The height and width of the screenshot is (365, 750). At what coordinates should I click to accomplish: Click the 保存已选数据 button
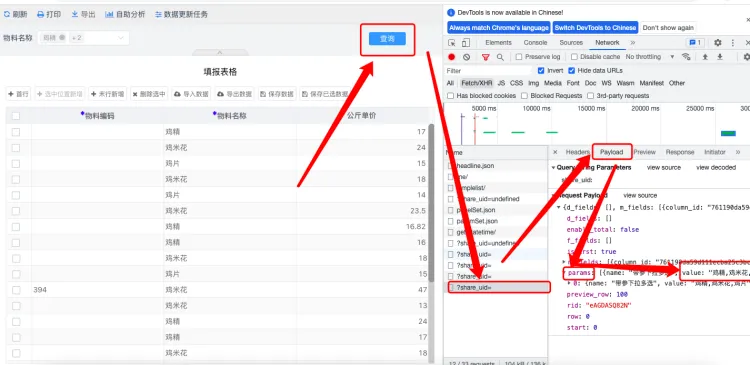(325, 94)
